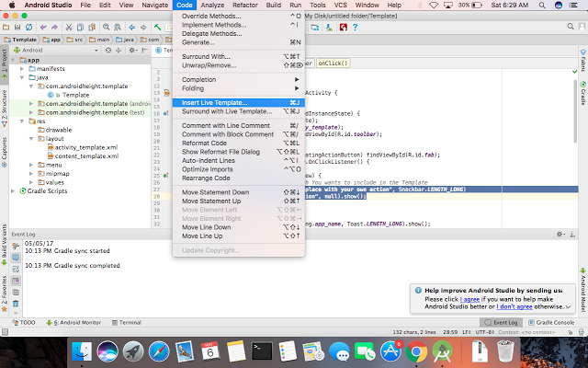Click the Forward navigation arrow
This screenshot has height=368, width=588.
pos(143,27)
